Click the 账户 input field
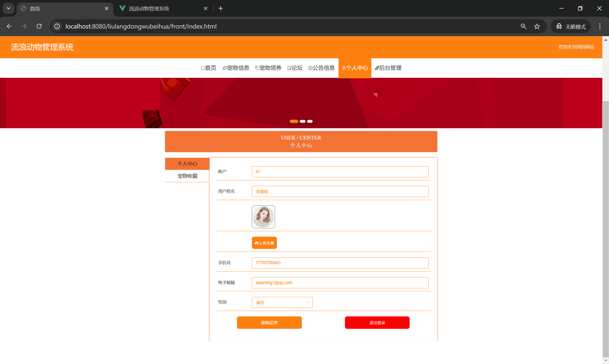Screen dimensions: 609x364 pos(340,172)
